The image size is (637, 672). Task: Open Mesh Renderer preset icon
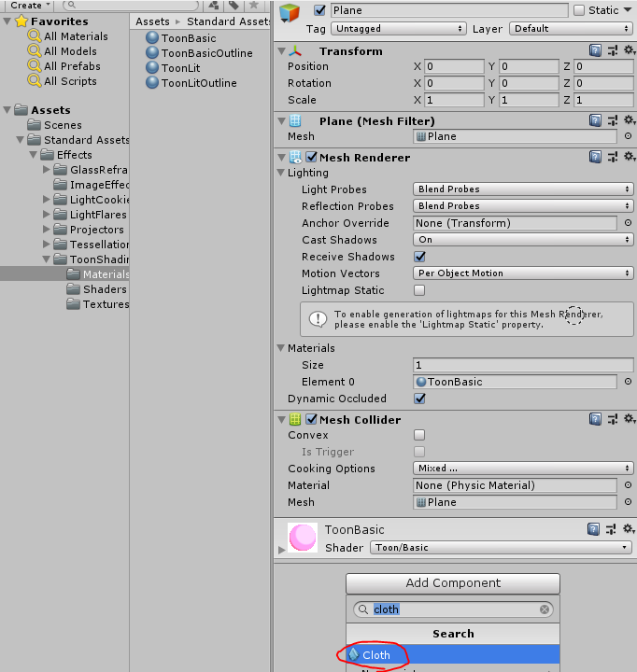coord(613,157)
